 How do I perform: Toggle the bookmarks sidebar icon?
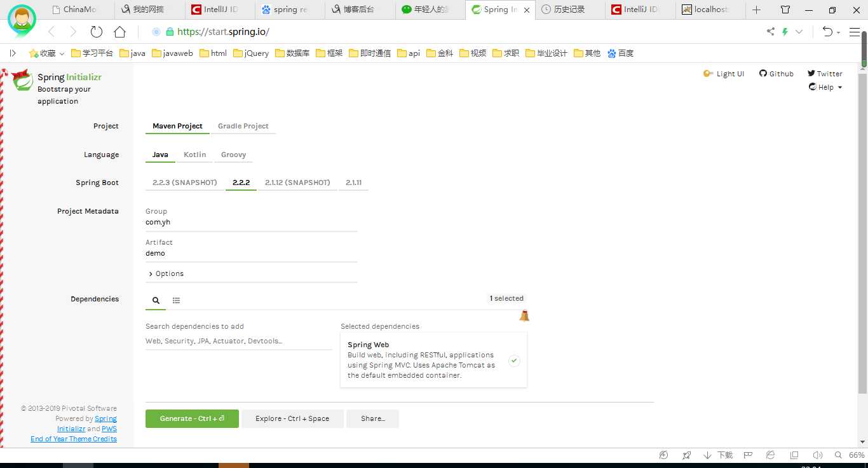tap(13, 53)
